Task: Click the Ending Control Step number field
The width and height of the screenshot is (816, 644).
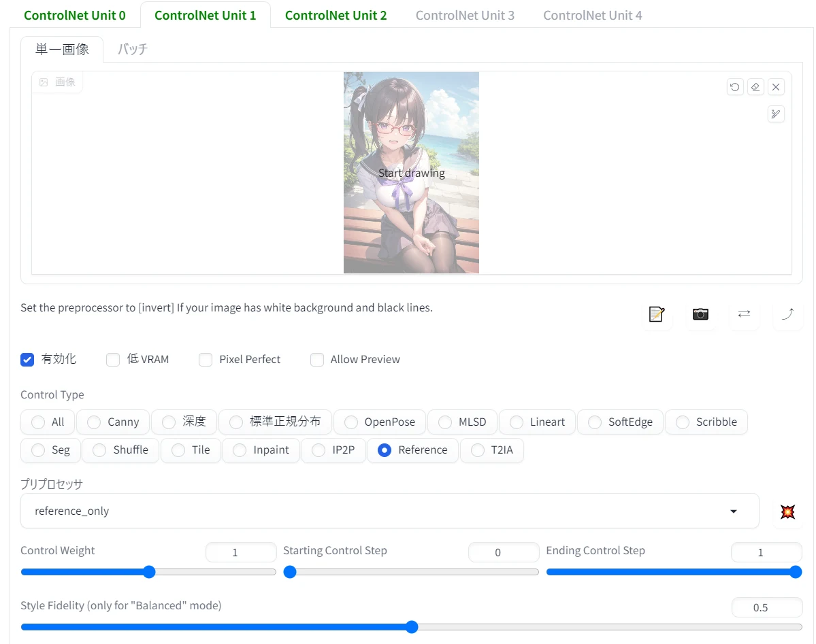Action: [766, 552]
